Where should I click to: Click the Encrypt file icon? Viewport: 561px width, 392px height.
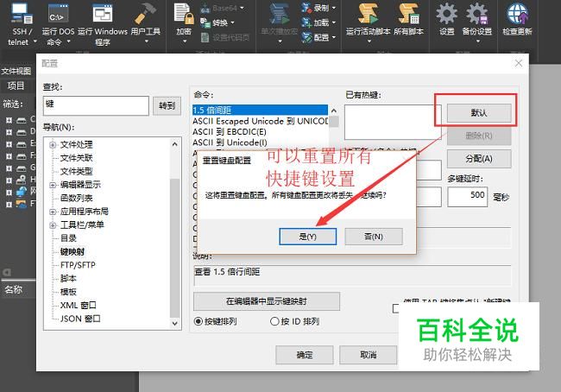(x=184, y=14)
